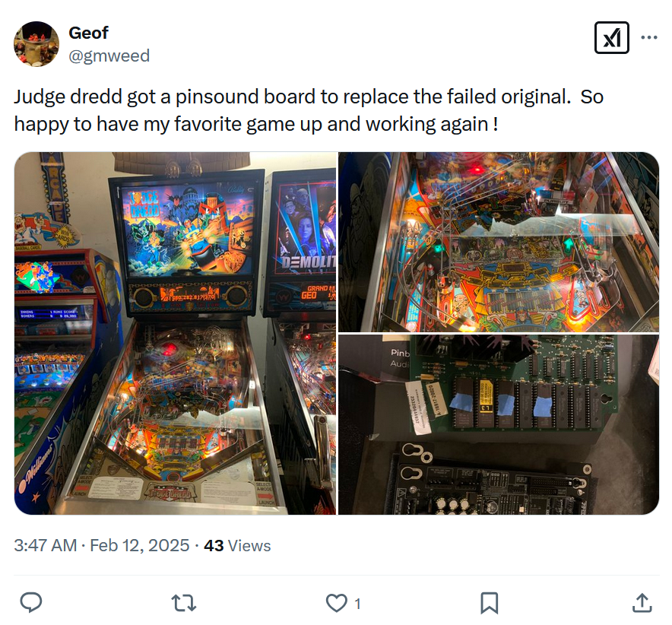Open the @gmweed handle link

coord(109,56)
